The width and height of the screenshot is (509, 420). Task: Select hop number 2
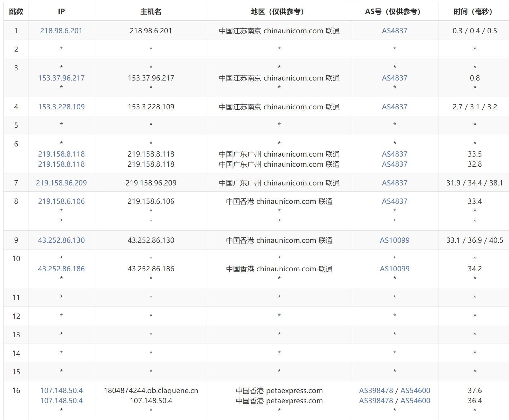pos(16,49)
